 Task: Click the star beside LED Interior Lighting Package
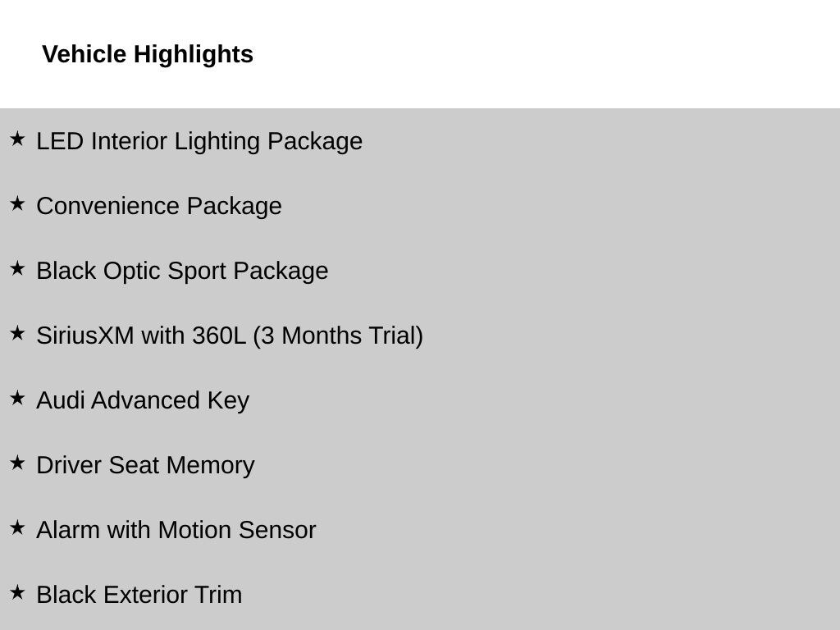[17, 138]
